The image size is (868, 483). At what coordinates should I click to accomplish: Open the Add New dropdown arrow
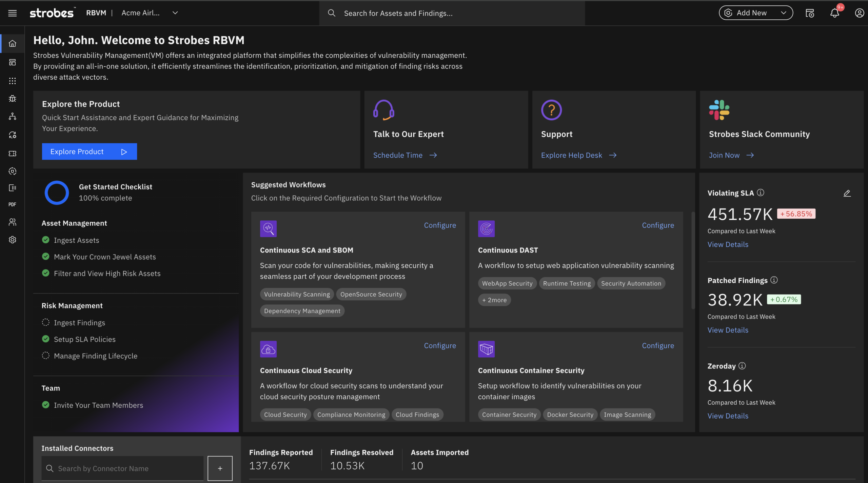(784, 13)
